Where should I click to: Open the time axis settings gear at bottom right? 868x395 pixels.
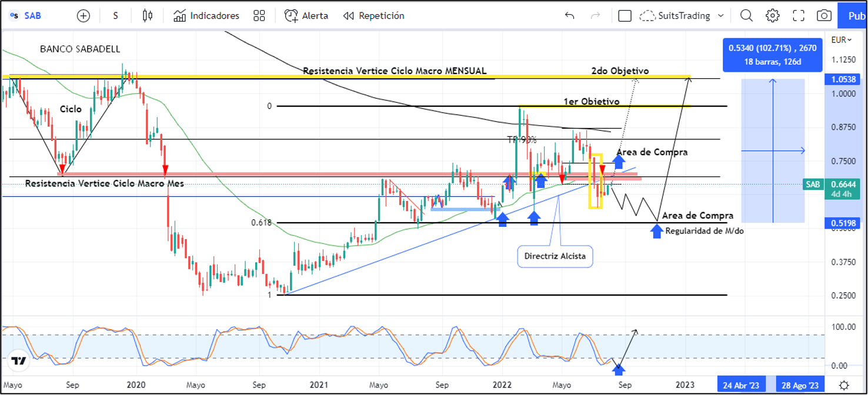[x=844, y=385]
